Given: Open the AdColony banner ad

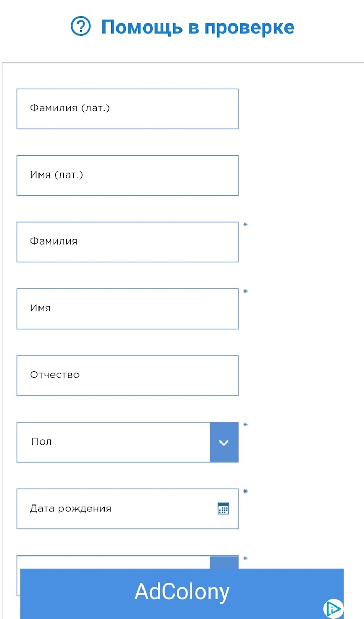Looking at the screenshot, I should pos(182,593).
